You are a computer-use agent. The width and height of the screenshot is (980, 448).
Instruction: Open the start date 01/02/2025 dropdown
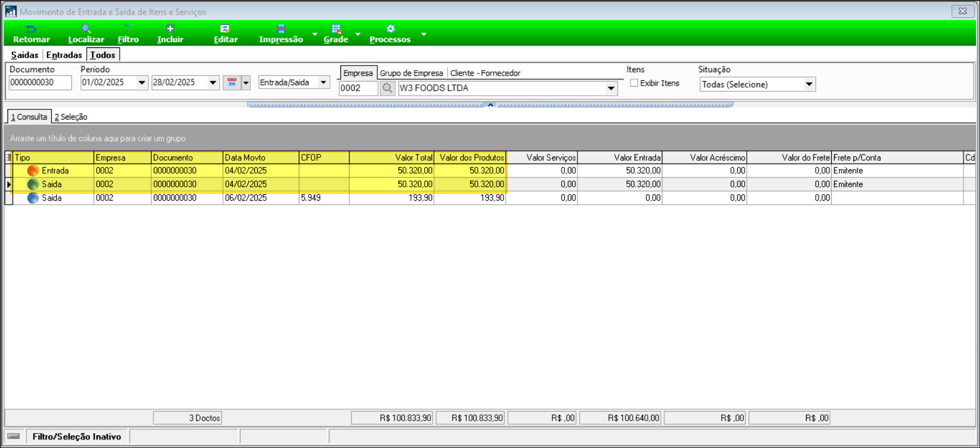[141, 83]
